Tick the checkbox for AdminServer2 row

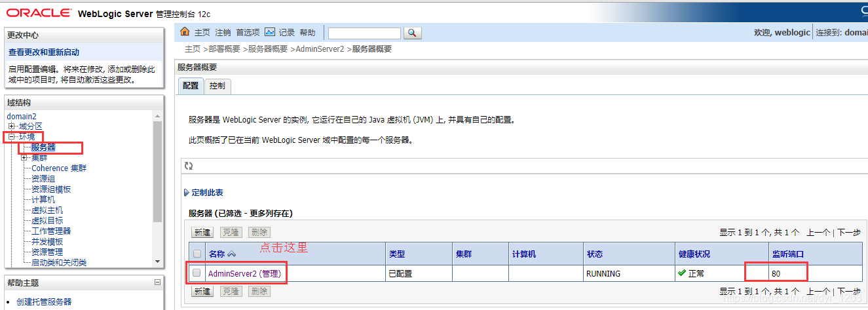197,273
